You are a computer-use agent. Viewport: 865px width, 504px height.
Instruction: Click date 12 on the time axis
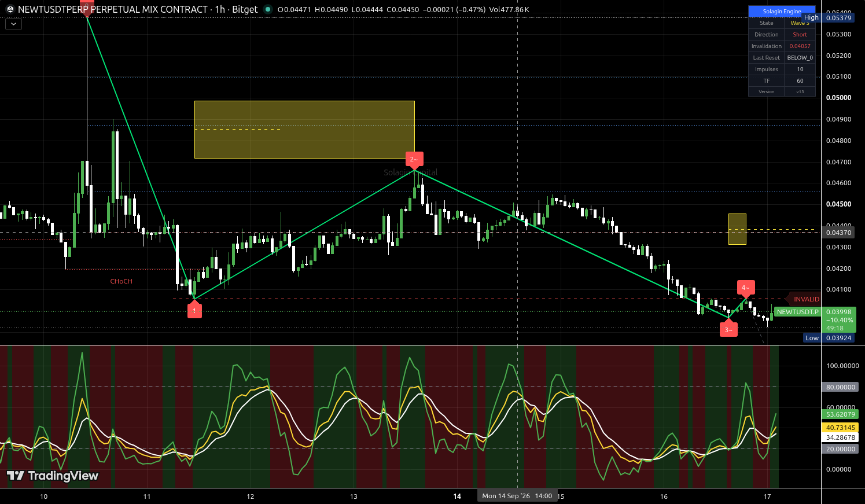pyautogui.click(x=251, y=496)
